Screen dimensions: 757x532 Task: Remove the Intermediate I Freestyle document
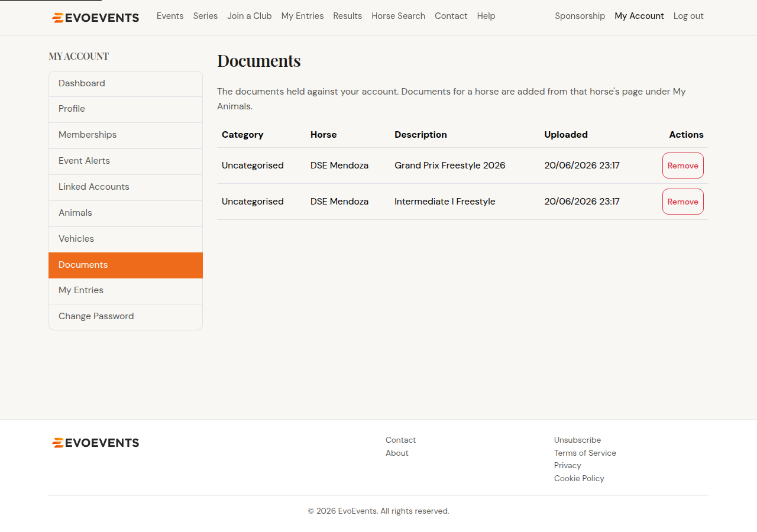pyautogui.click(x=682, y=202)
